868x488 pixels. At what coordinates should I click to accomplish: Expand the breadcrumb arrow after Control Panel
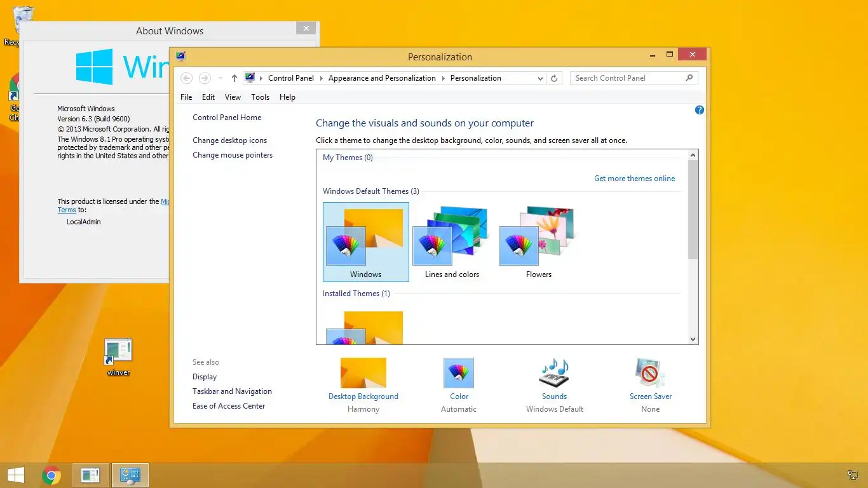[x=322, y=78]
